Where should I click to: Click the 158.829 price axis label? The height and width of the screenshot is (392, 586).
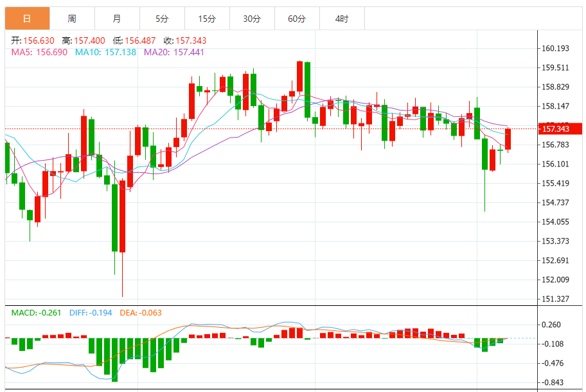555,87
